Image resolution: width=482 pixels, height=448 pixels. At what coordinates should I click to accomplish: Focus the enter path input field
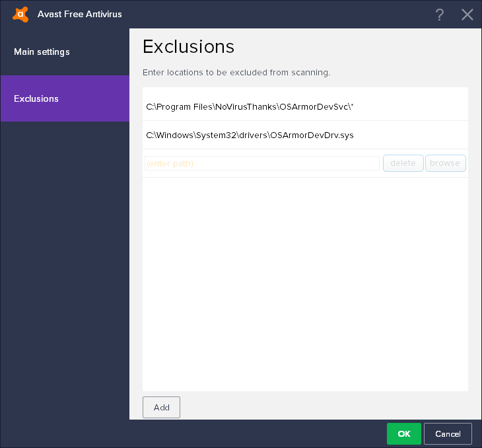point(262,163)
